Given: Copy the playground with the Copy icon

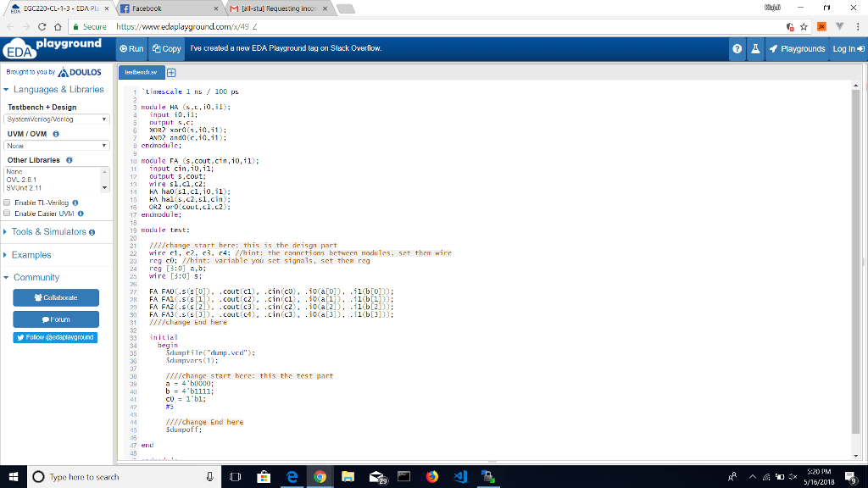Looking at the screenshot, I should tap(167, 48).
